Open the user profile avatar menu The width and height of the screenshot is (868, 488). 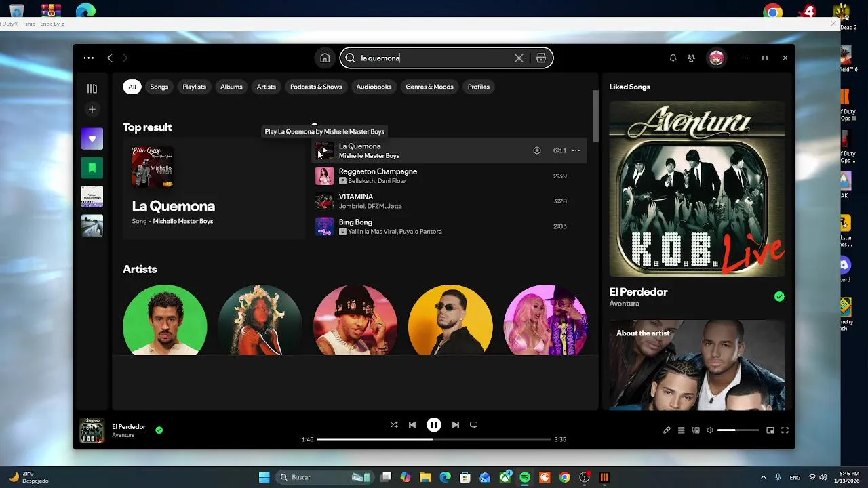pos(716,58)
